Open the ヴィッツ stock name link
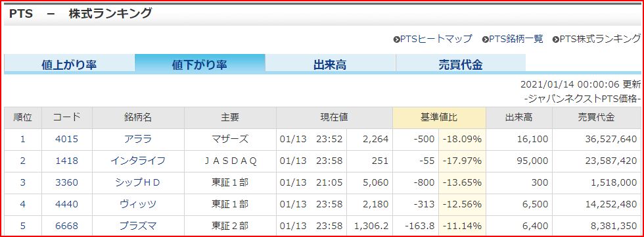 pyautogui.click(x=138, y=205)
